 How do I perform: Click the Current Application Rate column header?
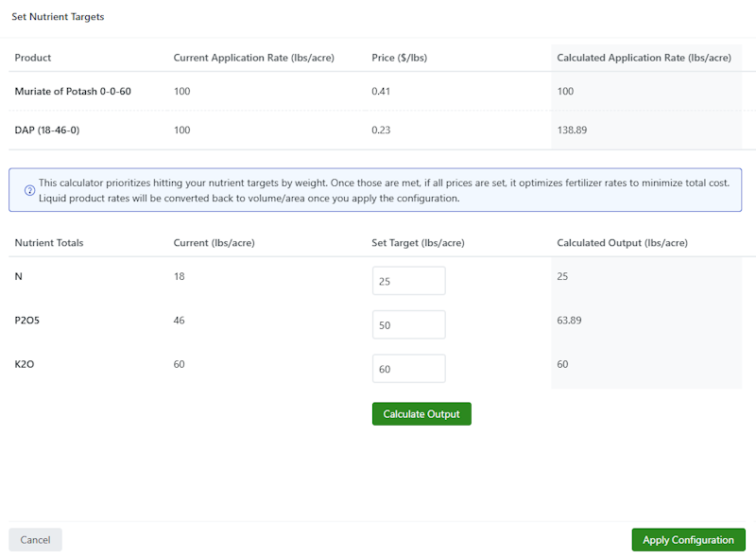point(253,58)
